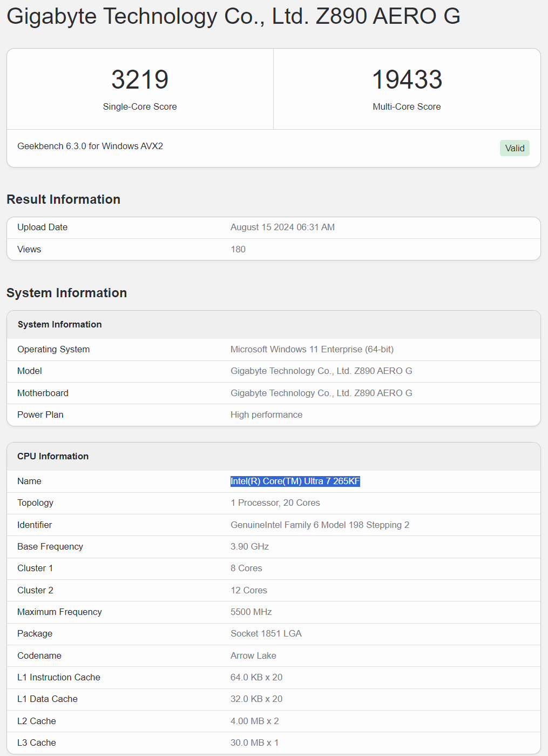Click the Base Frequency label
548x756 pixels.
(x=50, y=546)
